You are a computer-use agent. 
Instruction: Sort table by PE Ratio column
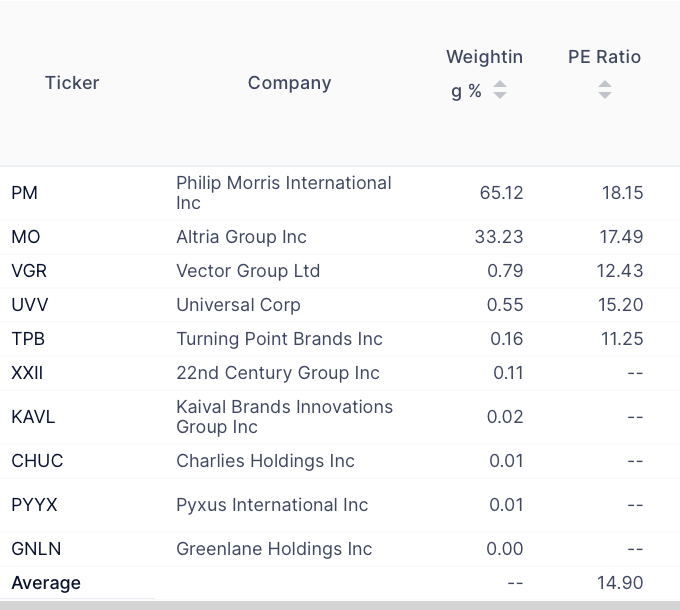(605, 90)
